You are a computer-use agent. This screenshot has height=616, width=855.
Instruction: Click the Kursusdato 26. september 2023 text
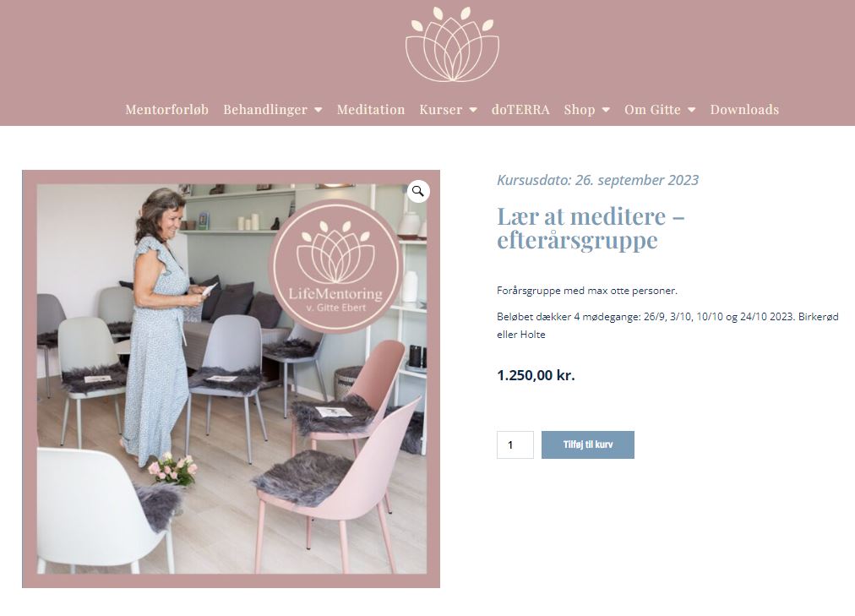[597, 180]
